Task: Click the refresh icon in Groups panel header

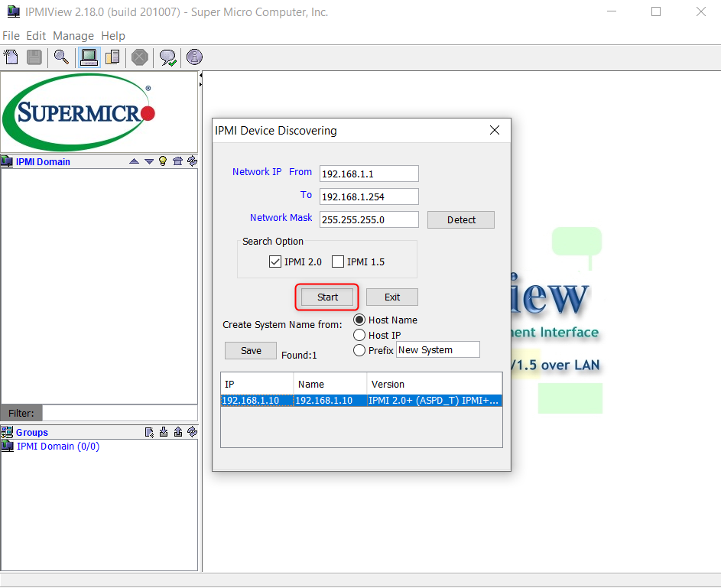Action: pyautogui.click(x=192, y=432)
